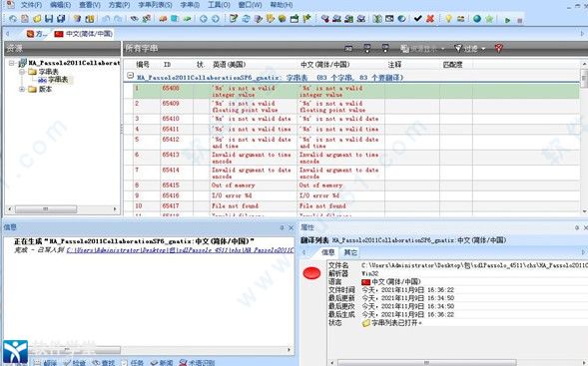Click the blue right-arrow navigation icon

click(x=216, y=18)
